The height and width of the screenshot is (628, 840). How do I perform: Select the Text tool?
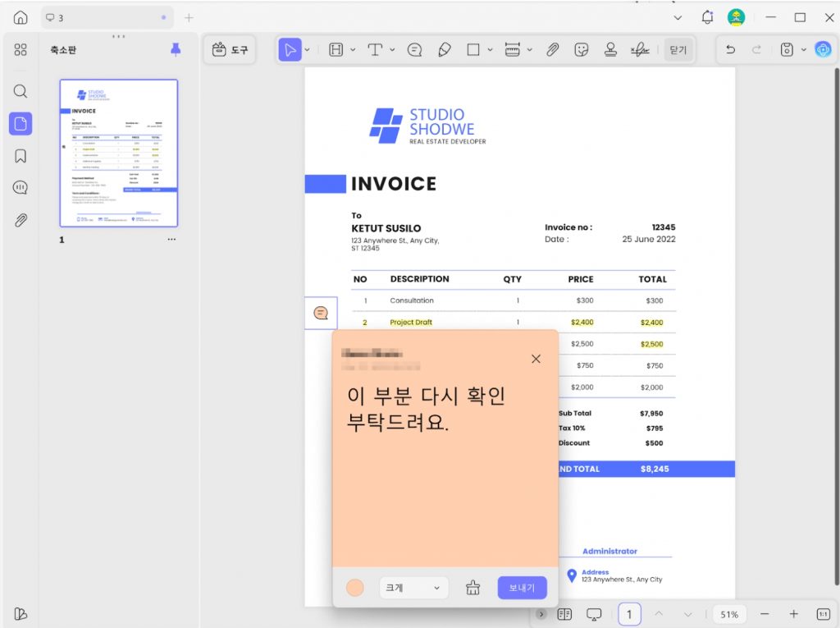375,50
